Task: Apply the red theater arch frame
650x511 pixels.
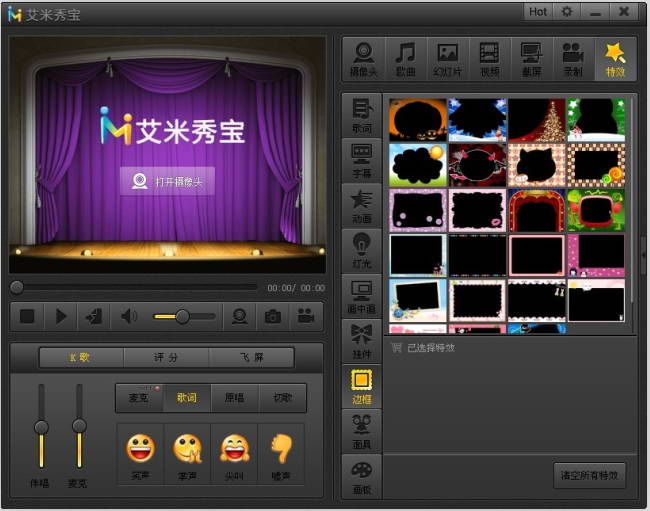Action: (536, 210)
